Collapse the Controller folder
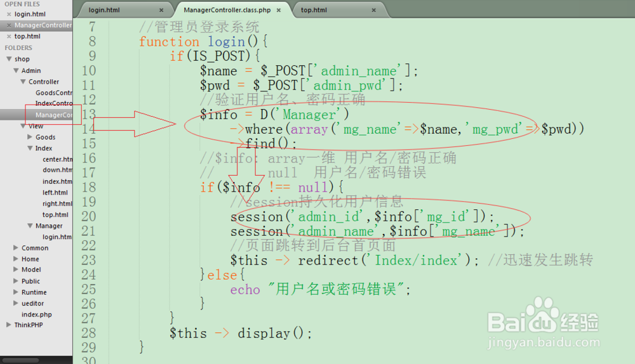Screen dimensions: 635x364 coord(23,82)
